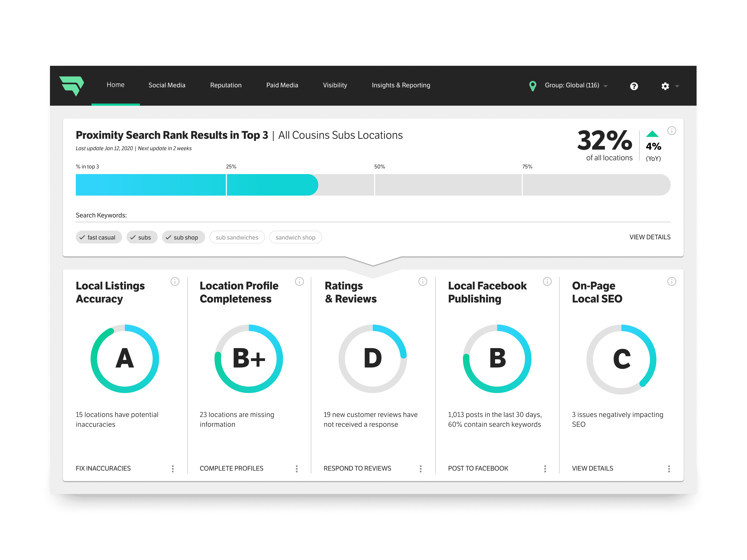Screen dimensions: 747x560
Task: Show info for Local Facebook Publishing
Action: (x=547, y=281)
